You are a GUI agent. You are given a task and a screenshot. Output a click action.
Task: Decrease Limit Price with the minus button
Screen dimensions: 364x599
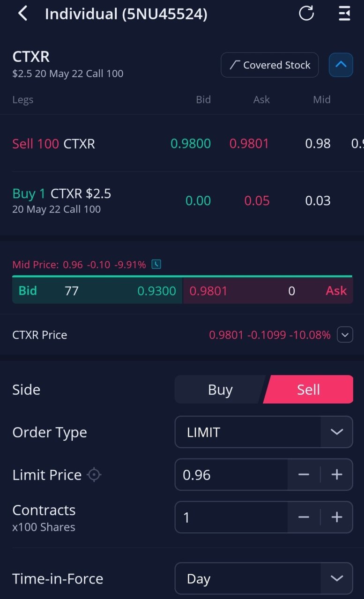(x=304, y=475)
